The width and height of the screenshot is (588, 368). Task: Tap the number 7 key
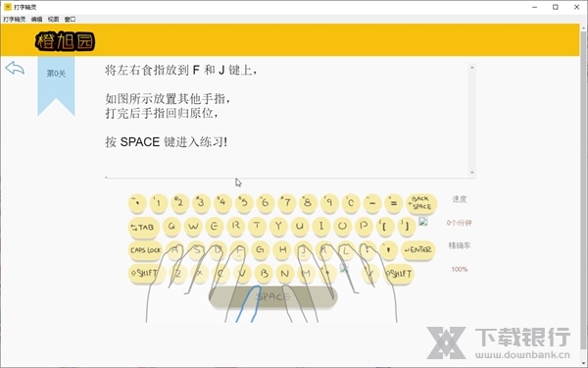(287, 203)
